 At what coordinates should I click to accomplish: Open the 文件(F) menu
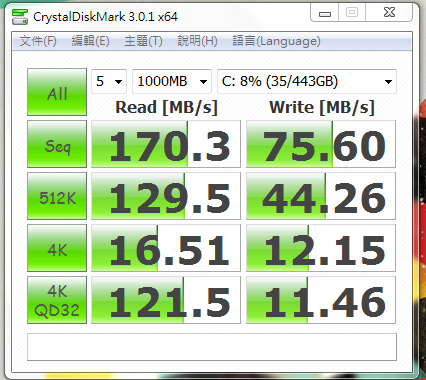[x=38, y=41]
